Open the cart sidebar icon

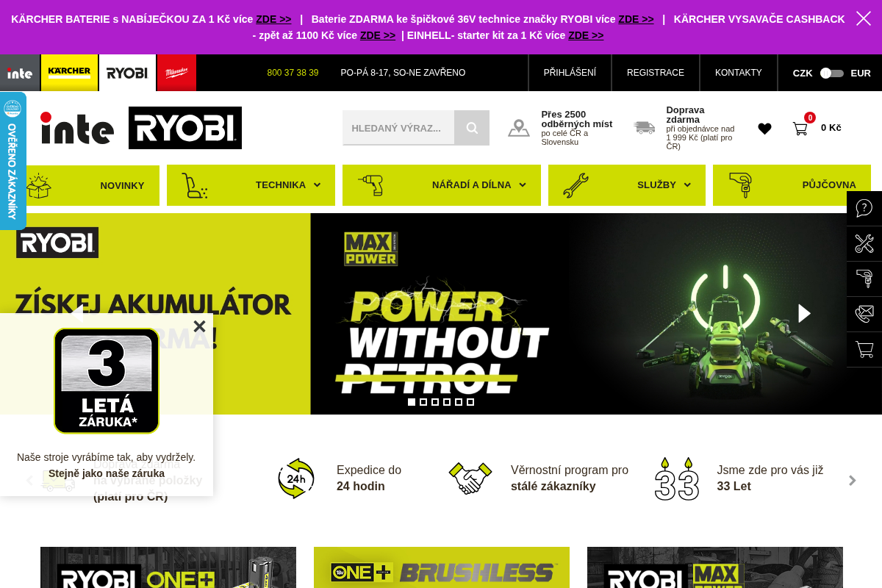pyautogui.click(x=864, y=349)
